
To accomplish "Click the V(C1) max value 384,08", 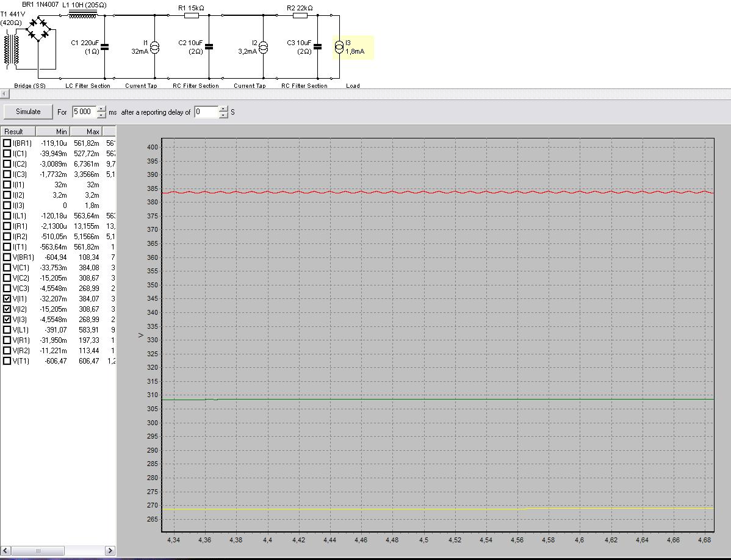I will pos(88,267).
